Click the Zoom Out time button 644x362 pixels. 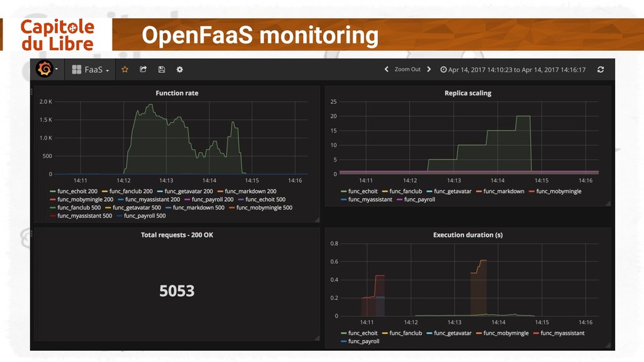(408, 69)
